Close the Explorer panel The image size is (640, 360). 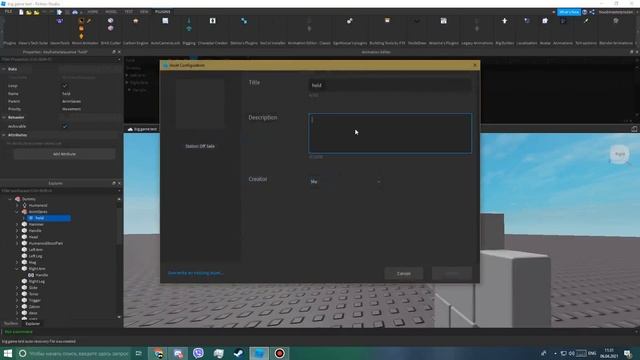pos(119,183)
